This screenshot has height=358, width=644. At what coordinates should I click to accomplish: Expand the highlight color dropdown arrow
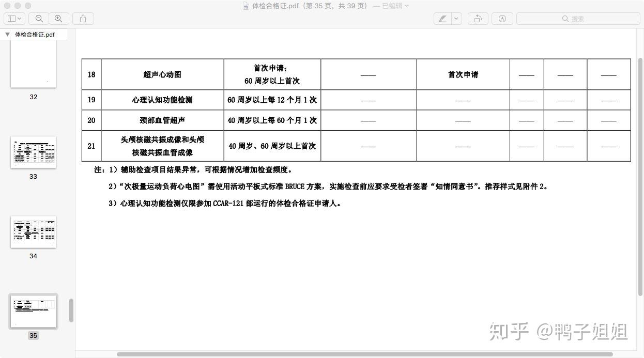(456, 19)
